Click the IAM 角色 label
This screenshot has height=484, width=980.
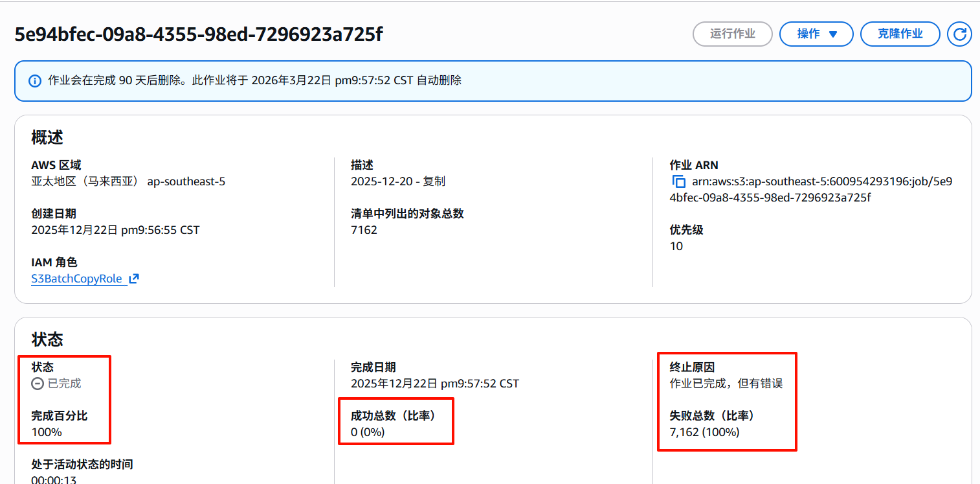[x=54, y=262]
